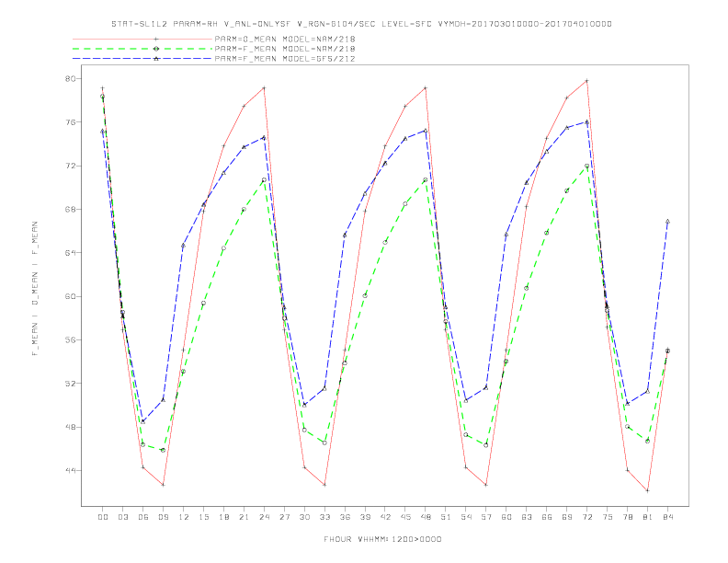This screenshot has height=563, width=728.
Task: Click x-axis tick label 00
Action: (x=103, y=517)
